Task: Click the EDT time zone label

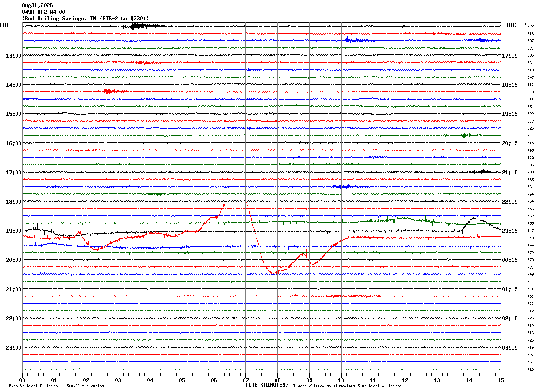Action: click(x=4, y=25)
